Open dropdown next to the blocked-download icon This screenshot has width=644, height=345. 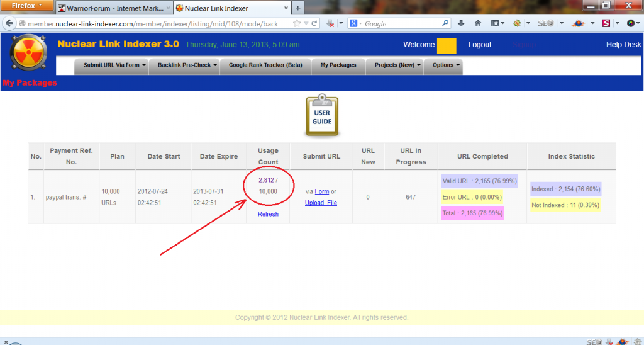click(x=341, y=24)
